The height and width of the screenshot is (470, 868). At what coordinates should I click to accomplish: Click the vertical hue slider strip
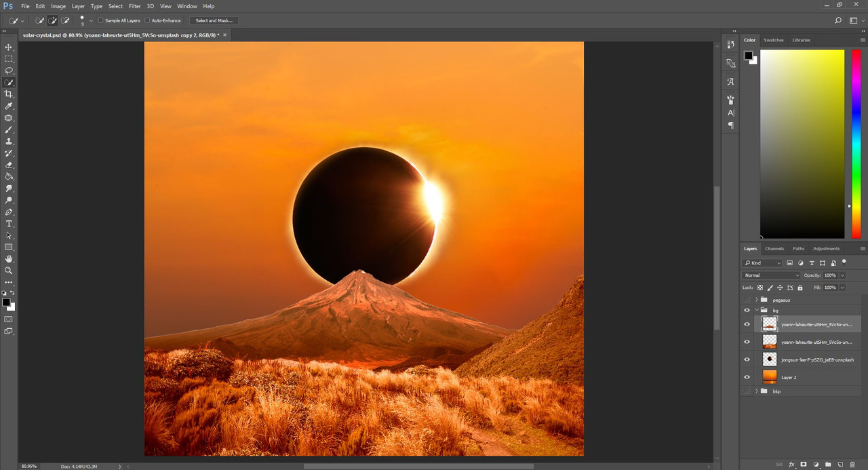pos(856,144)
